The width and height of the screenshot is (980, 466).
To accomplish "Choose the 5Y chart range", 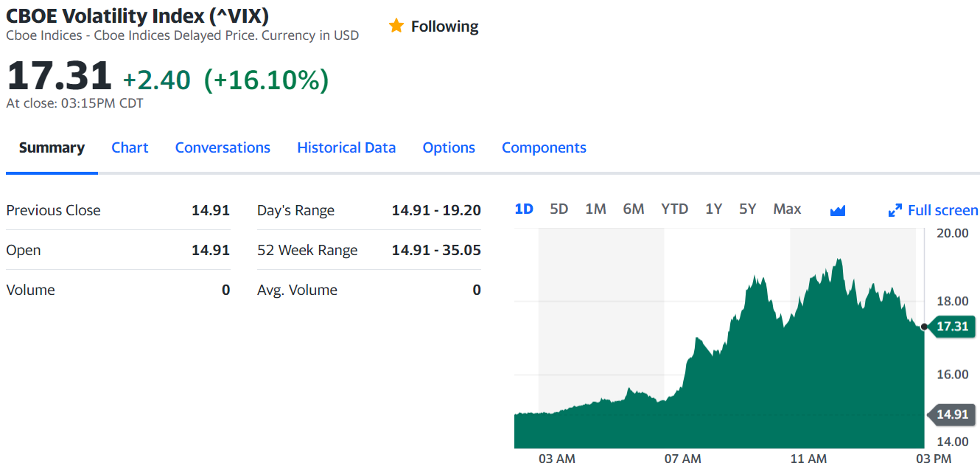I will point(748,209).
